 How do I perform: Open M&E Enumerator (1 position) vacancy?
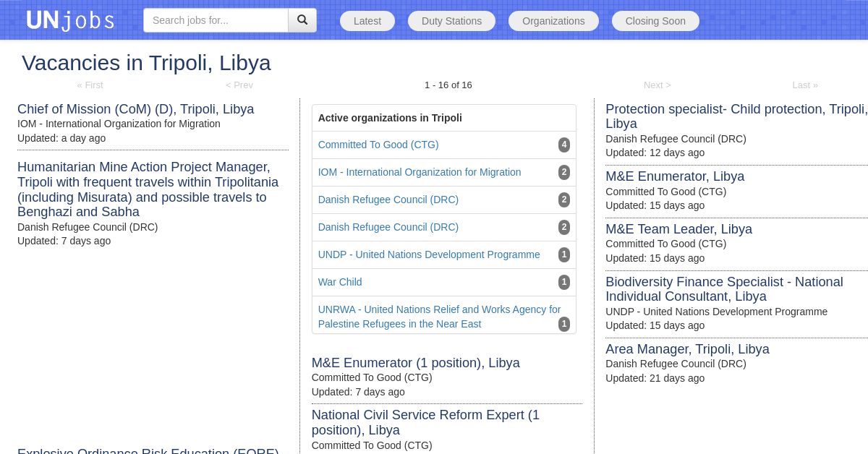[x=416, y=363]
